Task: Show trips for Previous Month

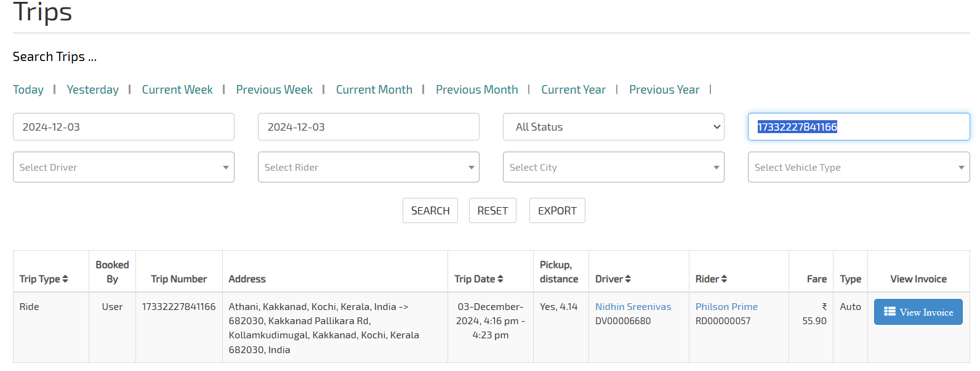Action: coord(476,90)
